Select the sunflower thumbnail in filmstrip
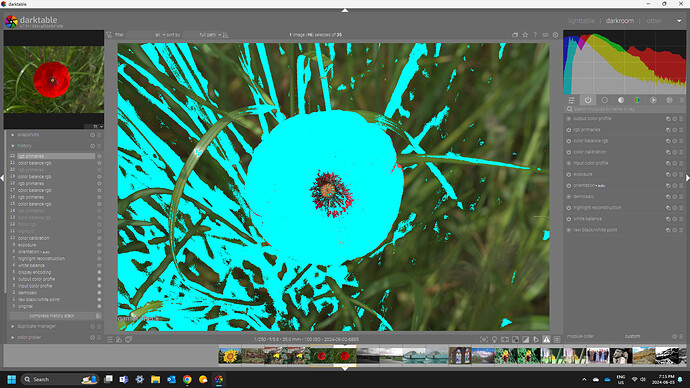690x388 pixels. (x=230, y=355)
